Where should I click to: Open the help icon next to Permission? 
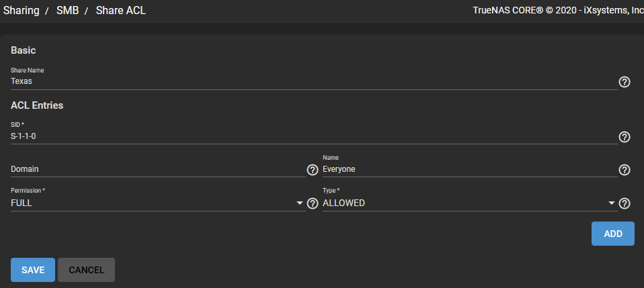[x=313, y=203]
